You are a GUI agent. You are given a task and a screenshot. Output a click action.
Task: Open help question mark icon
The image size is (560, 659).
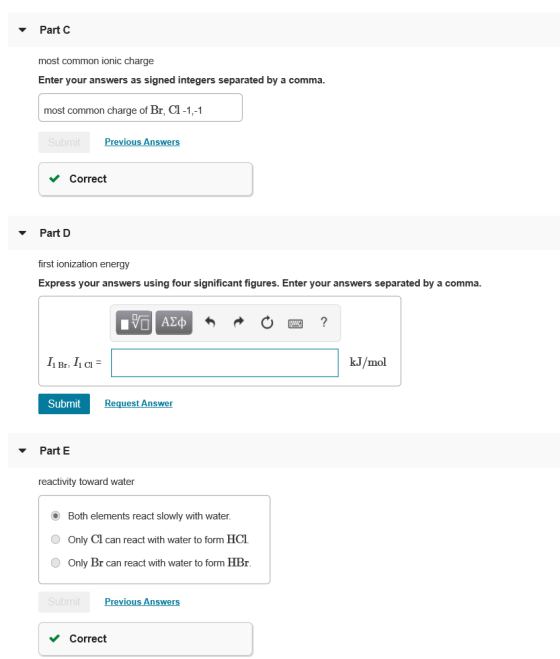click(324, 322)
